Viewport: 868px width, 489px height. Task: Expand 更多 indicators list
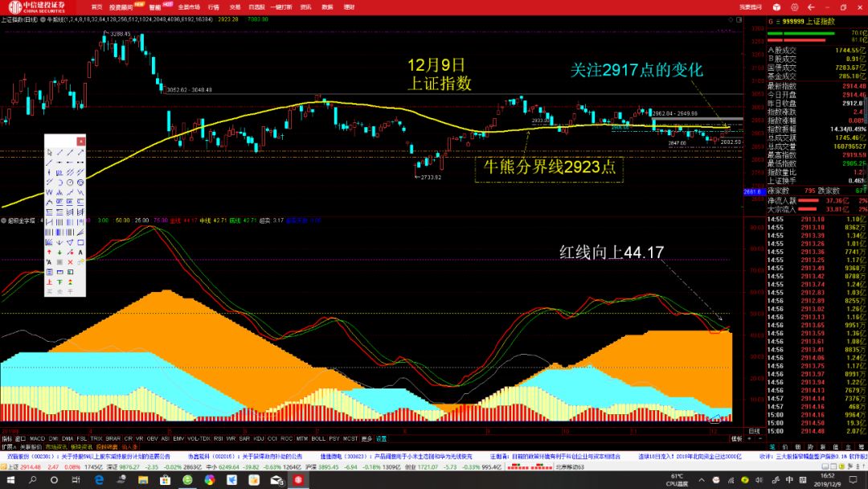(x=366, y=438)
